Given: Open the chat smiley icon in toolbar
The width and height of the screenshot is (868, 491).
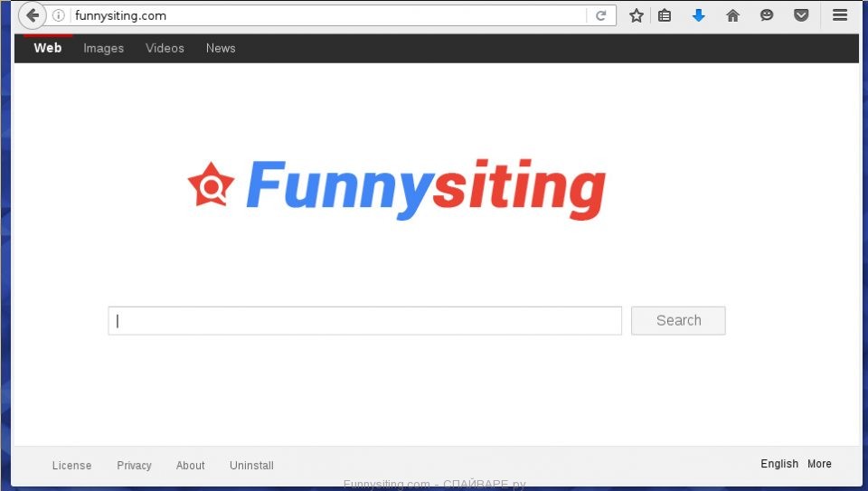Looking at the screenshot, I should click(767, 15).
